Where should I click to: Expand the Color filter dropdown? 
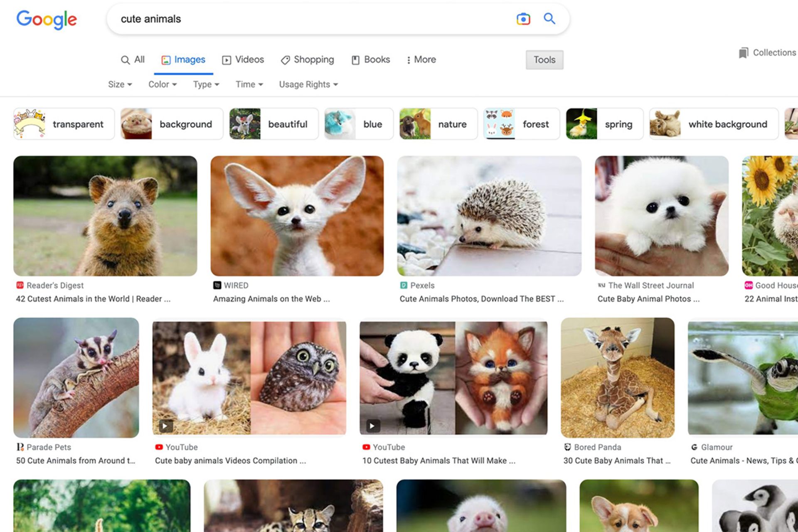tap(163, 84)
